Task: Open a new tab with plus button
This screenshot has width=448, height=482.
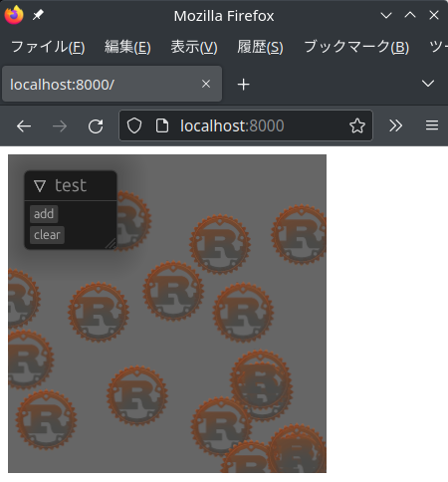Action: tap(243, 85)
